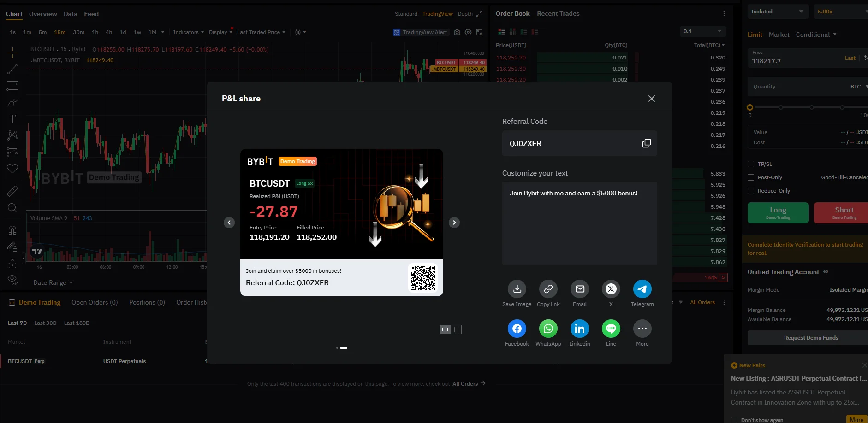Switch chart view to Depth
Viewport: 868px width, 423px height.
pos(465,14)
